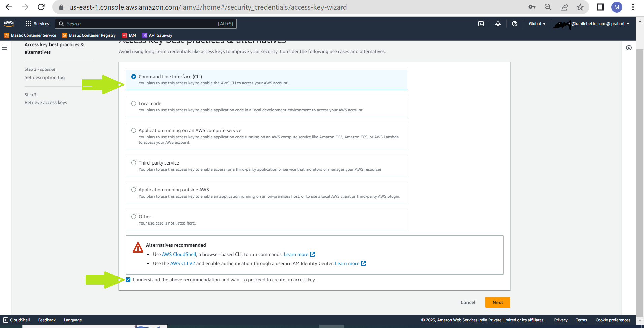Viewport: 644px width, 328px height.
Task: Open the browser side panel
Action: tap(601, 7)
